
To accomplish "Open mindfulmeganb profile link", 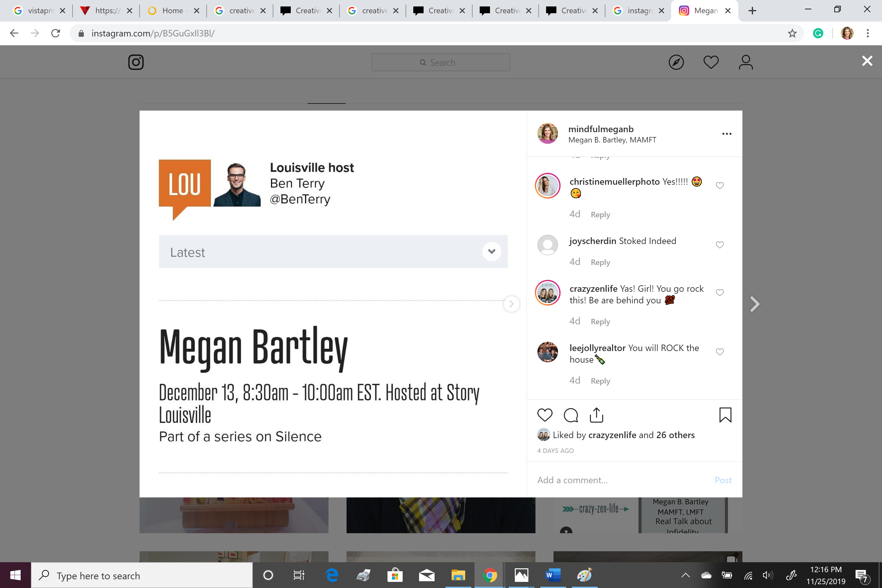I will tap(600, 129).
